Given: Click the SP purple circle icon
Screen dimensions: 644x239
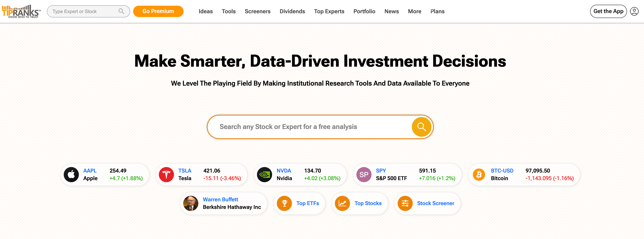Looking at the screenshot, I should 364,175.
